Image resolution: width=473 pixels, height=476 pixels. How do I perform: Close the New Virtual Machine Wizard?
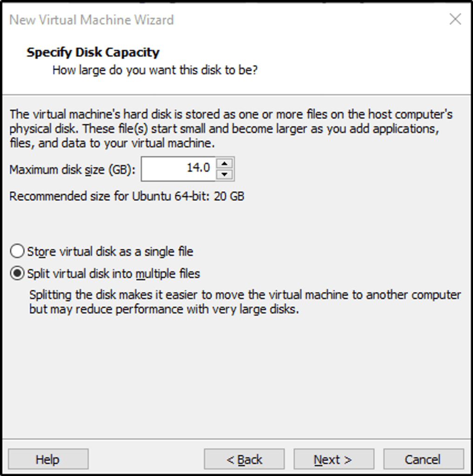tap(455, 20)
